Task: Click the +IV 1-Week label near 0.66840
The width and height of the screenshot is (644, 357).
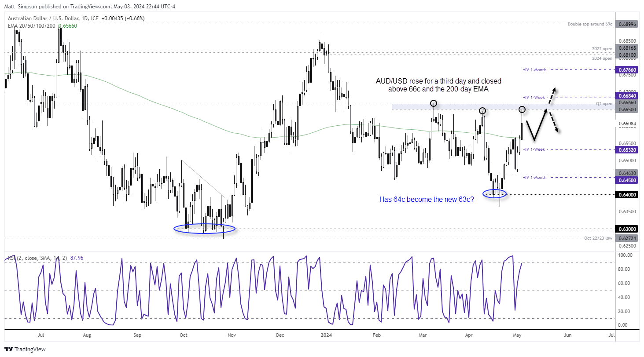Action: [534, 97]
